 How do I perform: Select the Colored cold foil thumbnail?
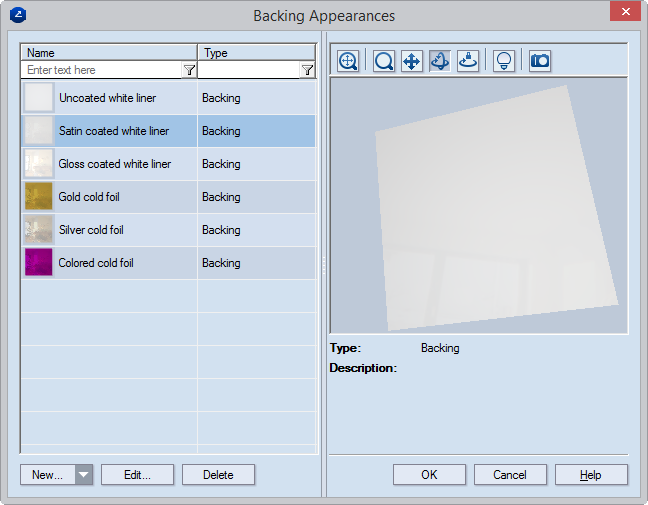click(38, 263)
